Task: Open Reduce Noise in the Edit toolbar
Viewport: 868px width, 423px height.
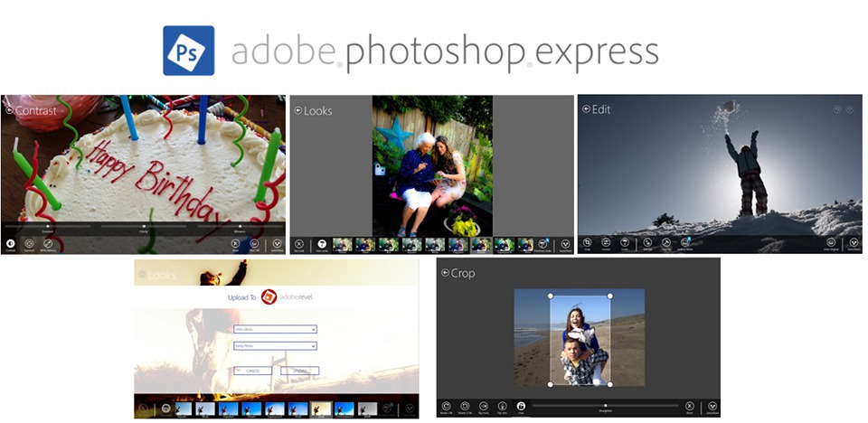Action: tap(684, 242)
